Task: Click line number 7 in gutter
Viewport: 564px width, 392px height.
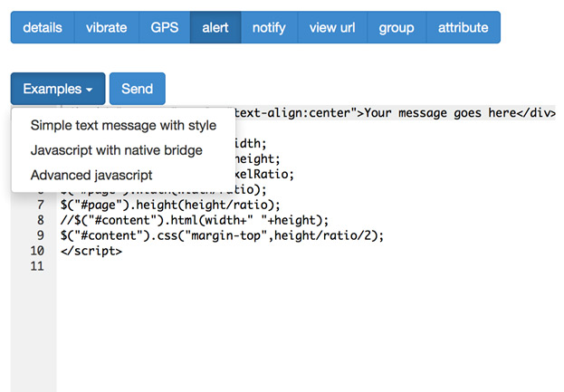Action: click(41, 205)
